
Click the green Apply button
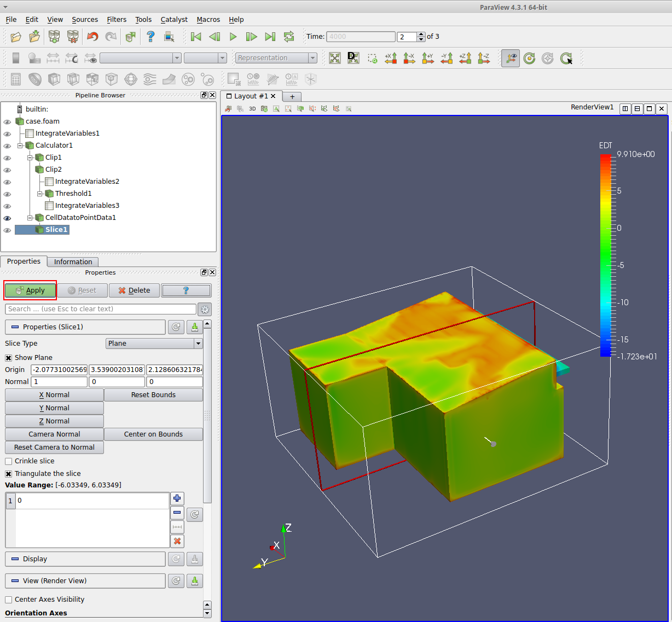(x=31, y=290)
